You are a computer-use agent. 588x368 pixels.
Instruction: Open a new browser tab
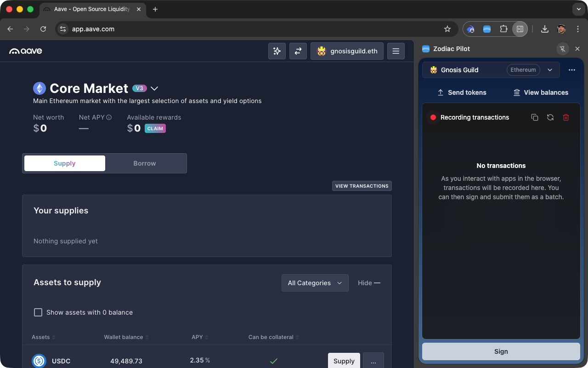pos(155,9)
